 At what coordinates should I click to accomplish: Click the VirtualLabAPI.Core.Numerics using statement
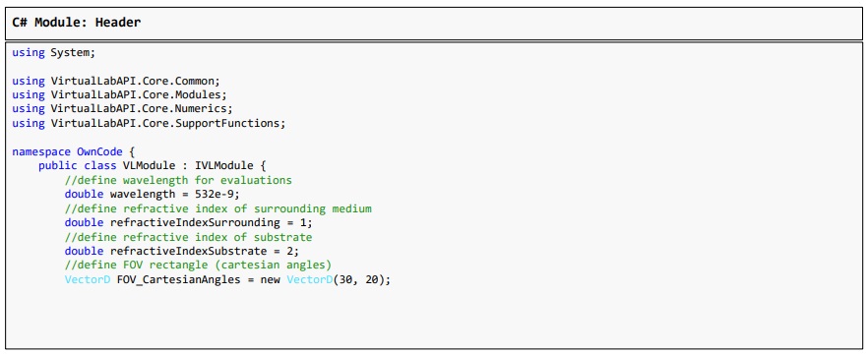click(122, 109)
